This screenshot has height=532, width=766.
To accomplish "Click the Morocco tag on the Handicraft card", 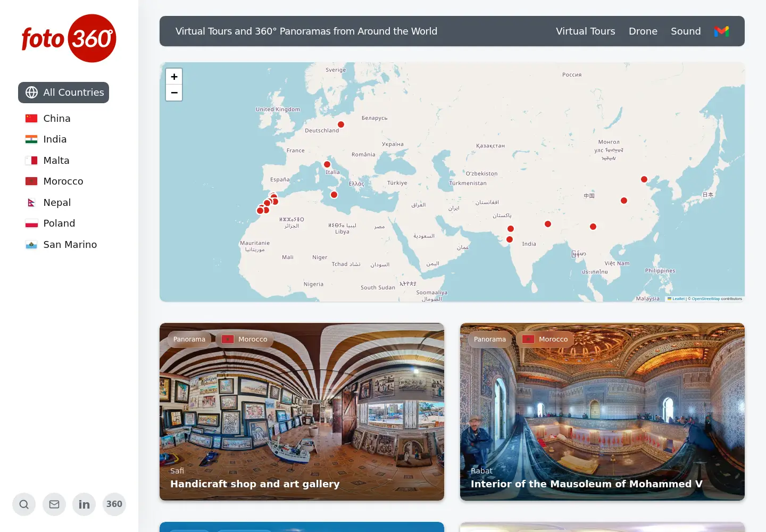I will click(245, 339).
